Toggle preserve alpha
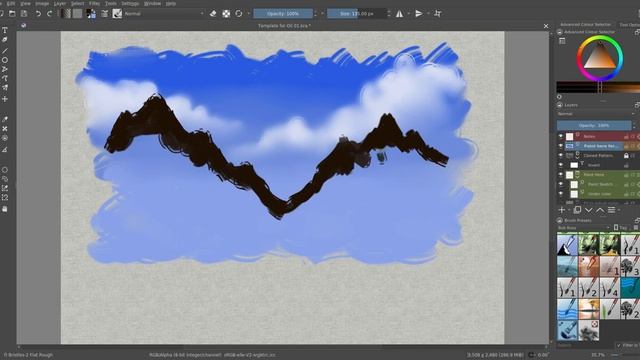Screen dimensions: 640x360 pos(226,13)
